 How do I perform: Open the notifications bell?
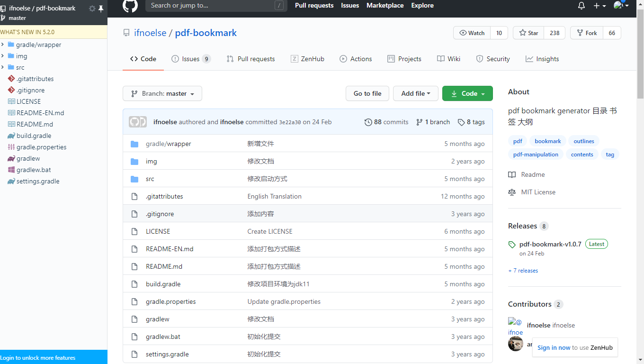581,6
